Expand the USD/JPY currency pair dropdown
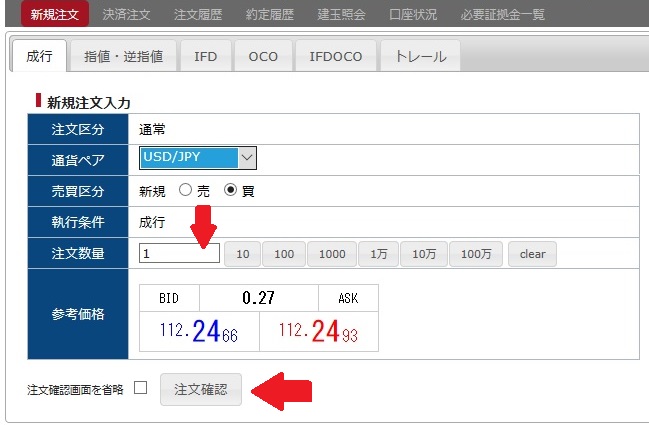Image resolution: width=649 pixels, height=425 pixels. (198, 158)
